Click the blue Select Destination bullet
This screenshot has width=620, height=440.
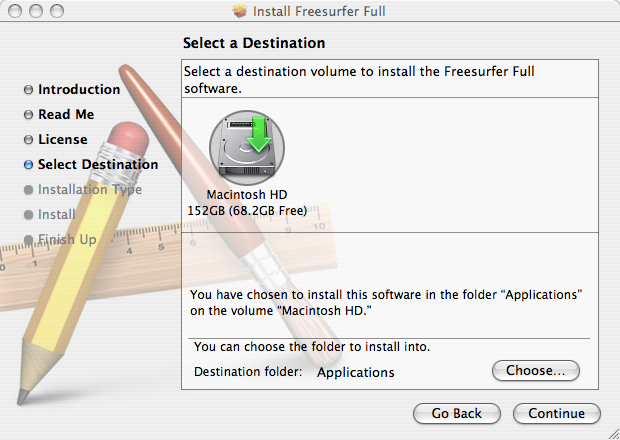tap(28, 165)
